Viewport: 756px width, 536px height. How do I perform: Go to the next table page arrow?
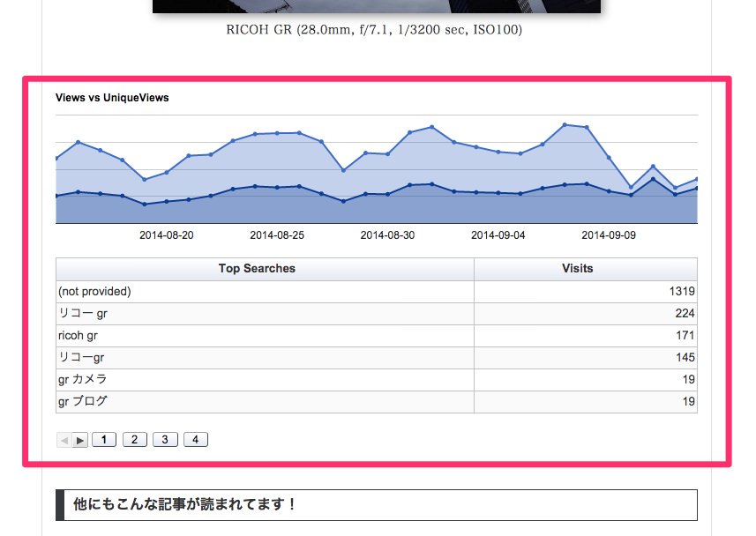(80, 440)
